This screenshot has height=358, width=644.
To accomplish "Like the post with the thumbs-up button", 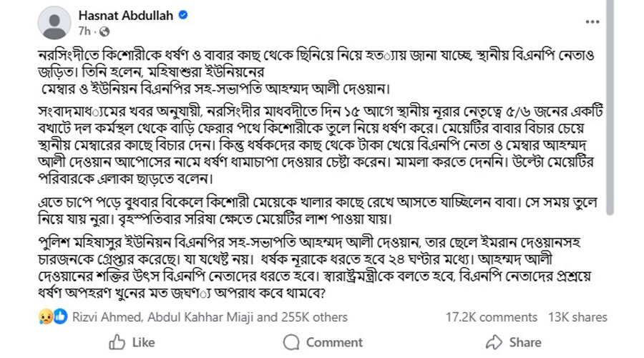I will coord(132,342).
